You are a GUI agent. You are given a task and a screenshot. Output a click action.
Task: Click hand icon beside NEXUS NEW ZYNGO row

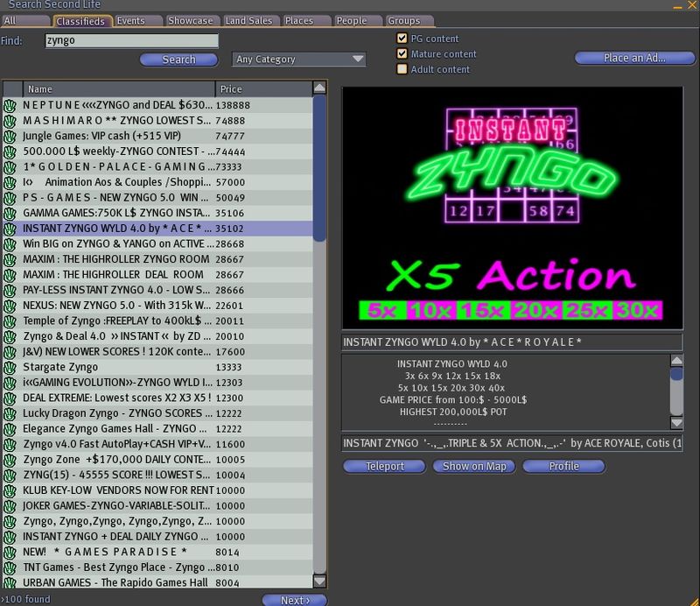pyautogui.click(x=10, y=307)
